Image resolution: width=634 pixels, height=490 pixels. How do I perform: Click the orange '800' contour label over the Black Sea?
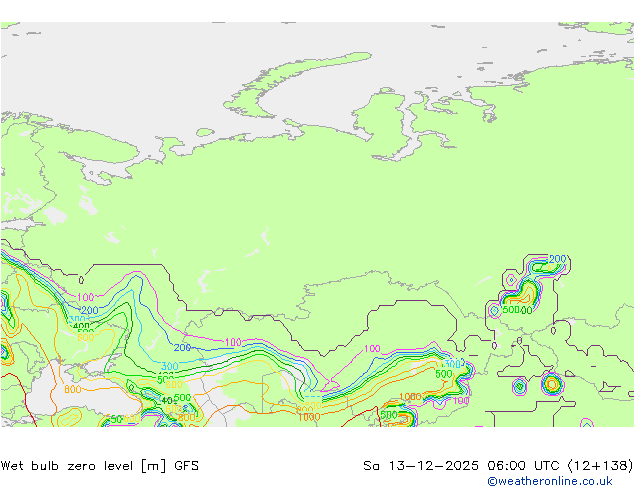73,389
